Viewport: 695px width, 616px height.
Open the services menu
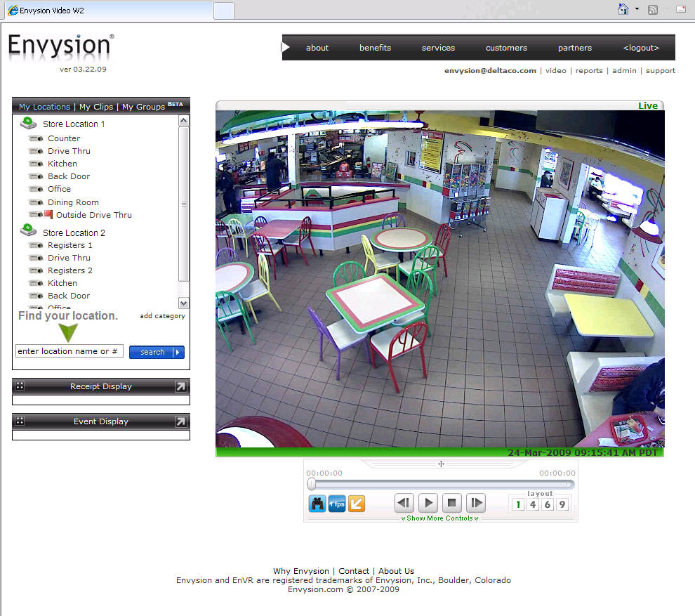[438, 48]
